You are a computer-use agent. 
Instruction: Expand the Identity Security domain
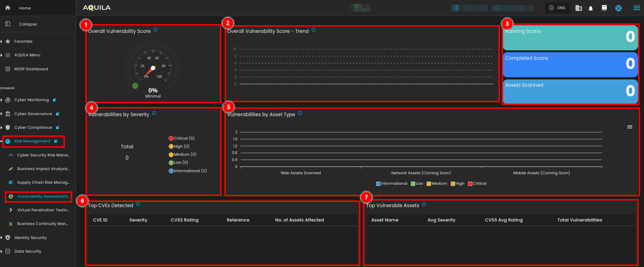click(x=30, y=238)
